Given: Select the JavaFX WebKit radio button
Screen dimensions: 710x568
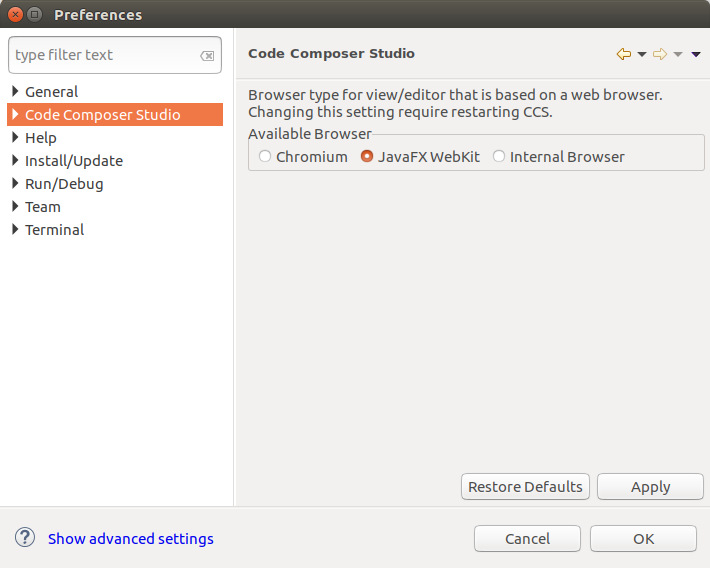Looking at the screenshot, I should (367, 157).
